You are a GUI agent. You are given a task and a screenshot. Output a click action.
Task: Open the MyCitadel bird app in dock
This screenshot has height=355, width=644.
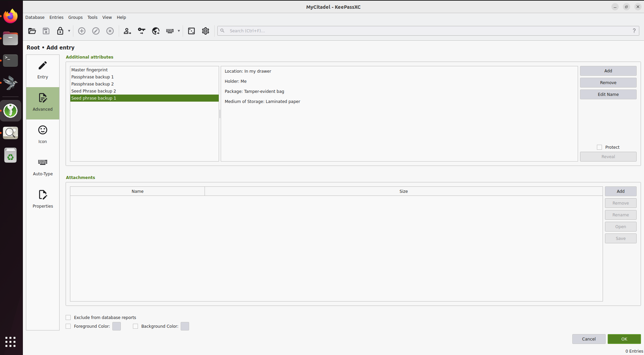click(10, 83)
